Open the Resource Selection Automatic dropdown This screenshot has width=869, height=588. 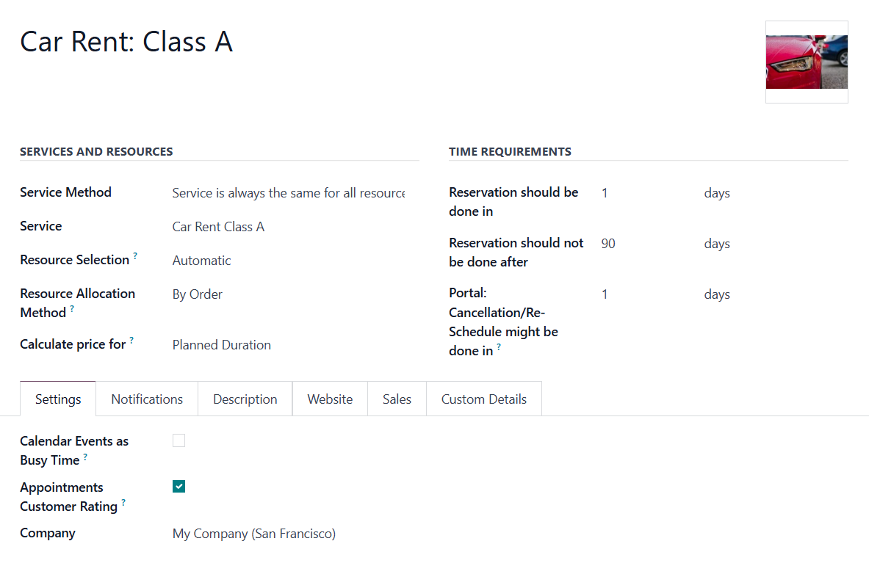pyautogui.click(x=289, y=260)
